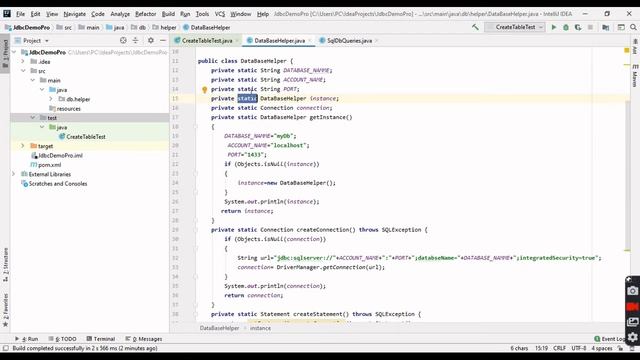Open the Favorites tool window stripe

point(5,310)
